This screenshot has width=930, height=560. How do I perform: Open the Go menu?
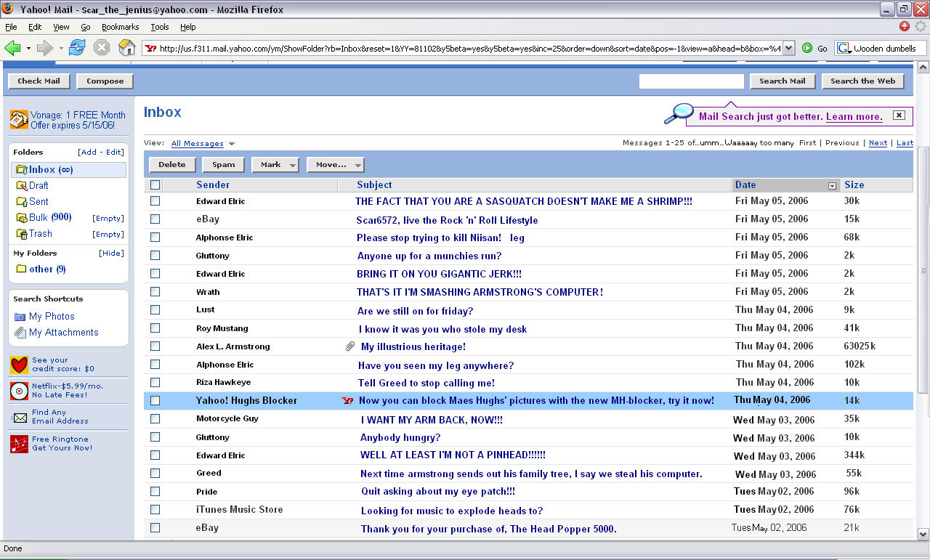[86, 27]
